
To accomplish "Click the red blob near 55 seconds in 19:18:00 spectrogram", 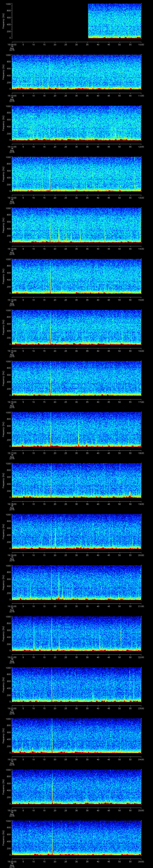I will click(130, 494).
